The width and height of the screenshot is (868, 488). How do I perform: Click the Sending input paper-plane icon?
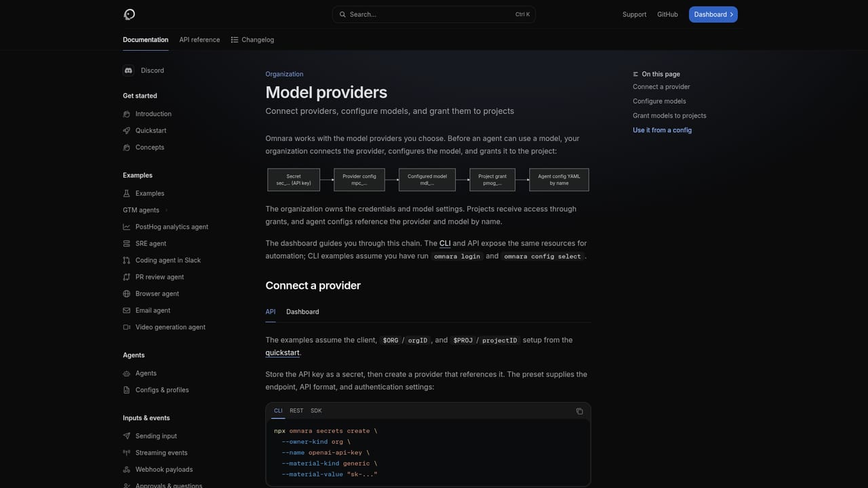click(x=127, y=436)
